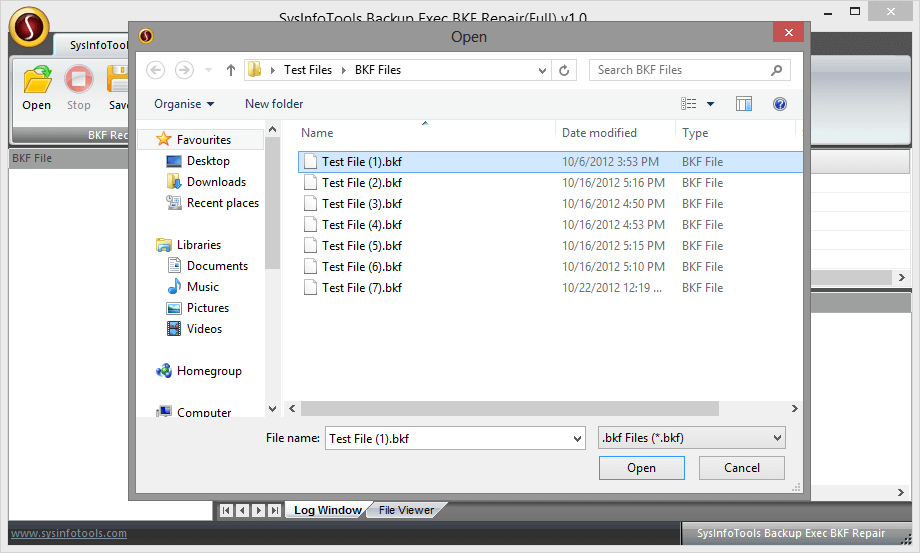920x553 pixels.
Task: Change view with the view layout icon
Action: pos(689,104)
